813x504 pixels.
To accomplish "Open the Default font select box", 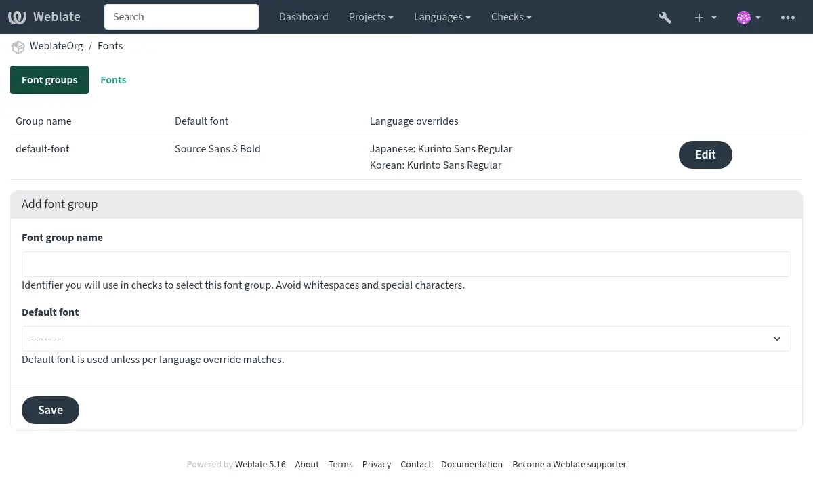I will [x=406, y=339].
